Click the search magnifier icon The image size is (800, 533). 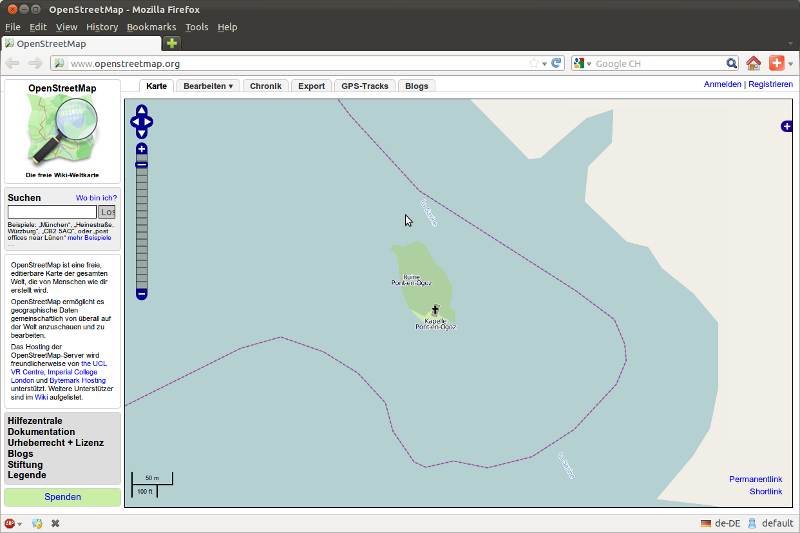pos(732,63)
